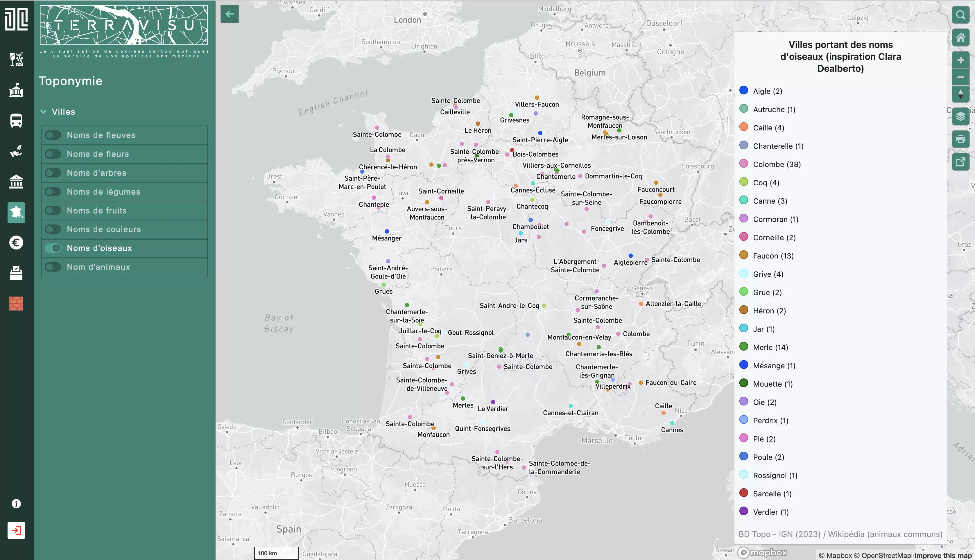Enable the Noms de légumes layer

[x=53, y=191]
